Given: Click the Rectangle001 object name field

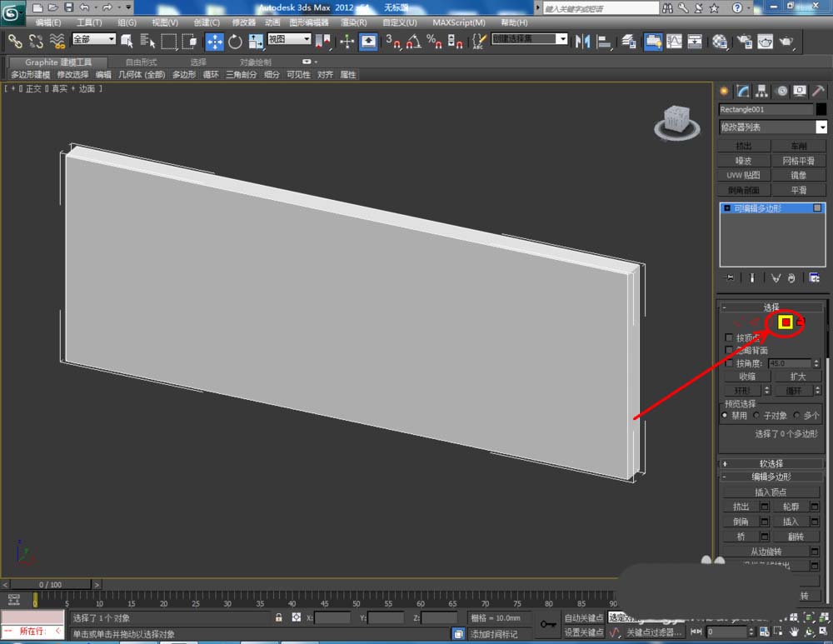Looking at the screenshot, I should coord(766,109).
